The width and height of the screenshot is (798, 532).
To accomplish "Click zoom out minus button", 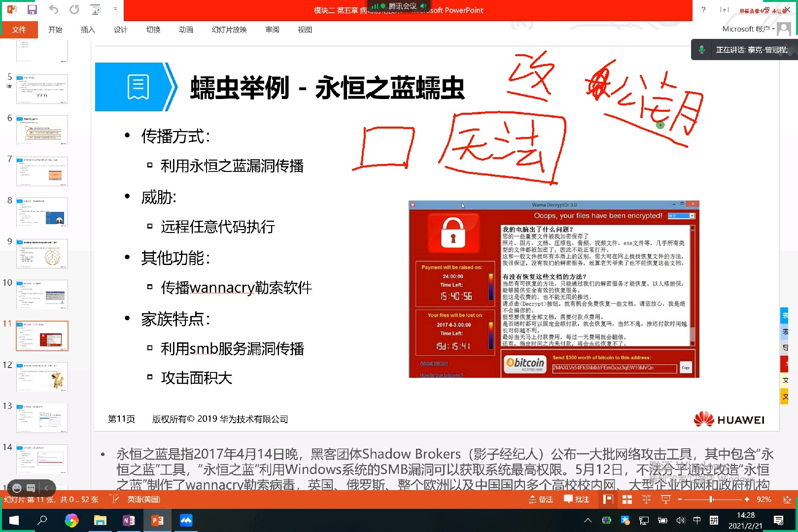I will [680, 499].
